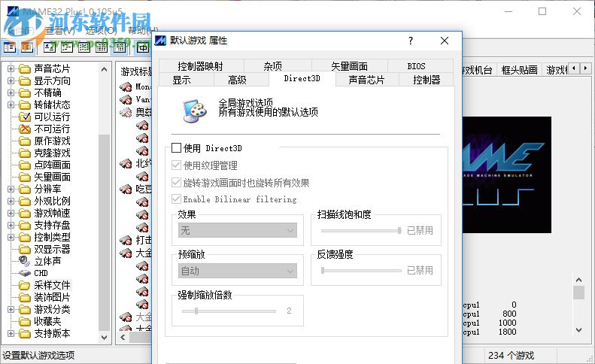Click the 立体声 speaker icon
Screen dimensions: 595x364
coord(24,261)
